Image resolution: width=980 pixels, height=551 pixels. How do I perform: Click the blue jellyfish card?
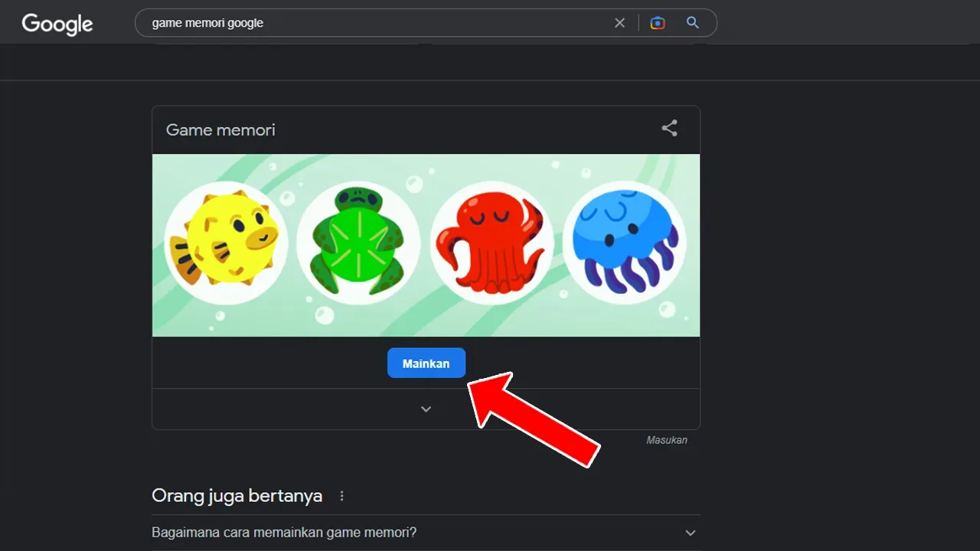coord(625,243)
